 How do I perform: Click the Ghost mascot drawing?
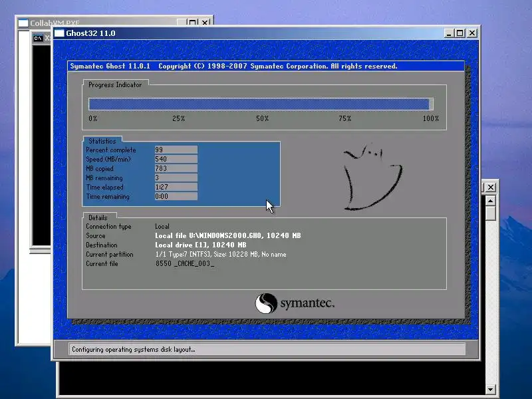click(372, 176)
